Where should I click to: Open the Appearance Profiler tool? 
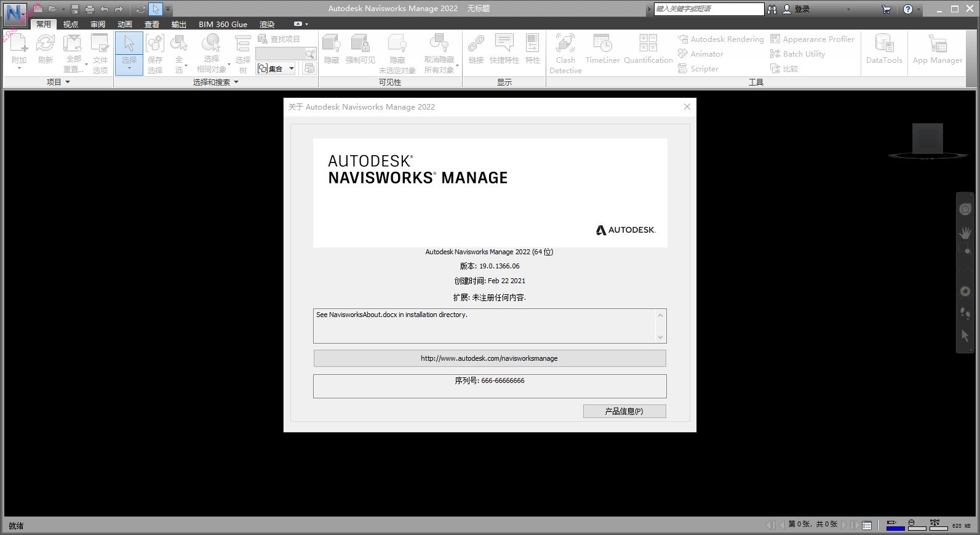[x=812, y=39]
